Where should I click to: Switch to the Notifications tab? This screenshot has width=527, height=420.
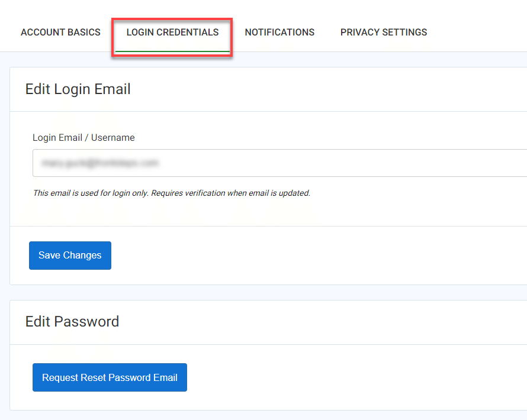point(279,32)
